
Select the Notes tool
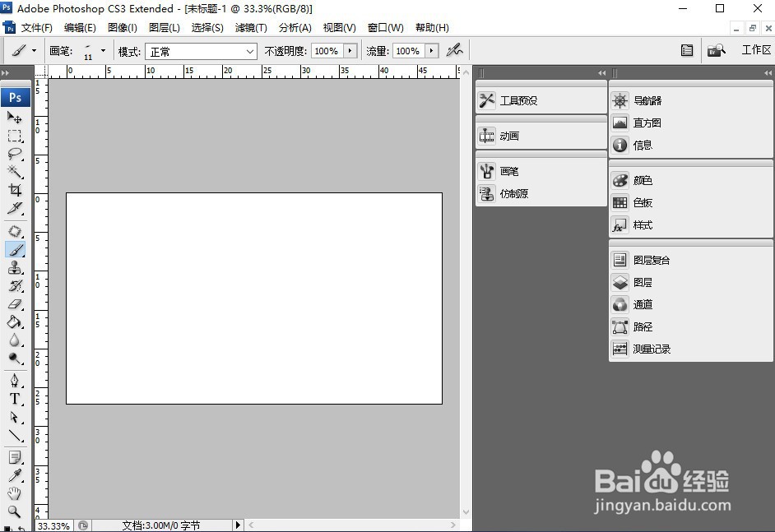point(15,457)
